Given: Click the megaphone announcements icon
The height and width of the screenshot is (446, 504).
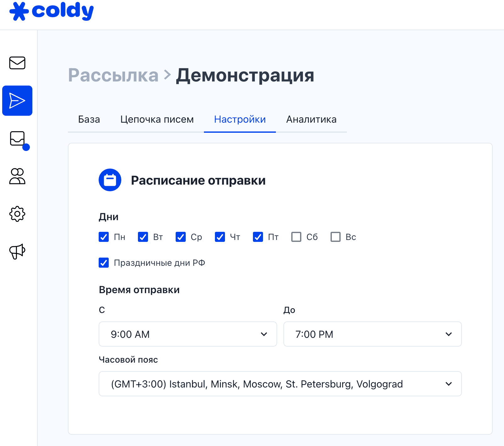Looking at the screenshot, I should click(x=17, y=252).
